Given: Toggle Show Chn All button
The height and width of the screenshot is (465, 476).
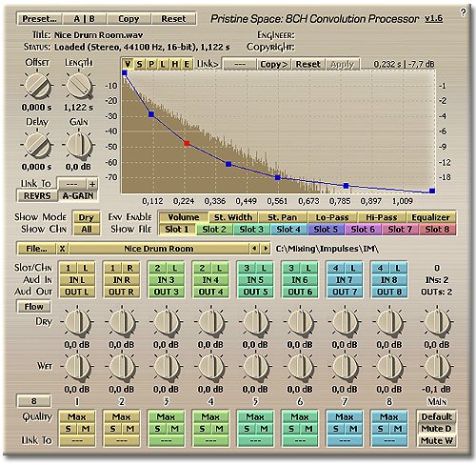Looking at the screenshot, I should click(x=87, y=230).
